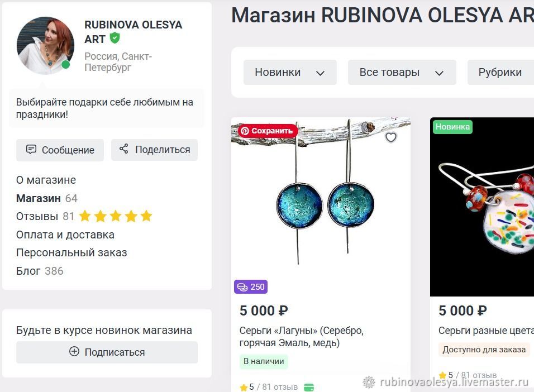
Task: Subscribe via the Подписаться button
Action: point(107,352)
